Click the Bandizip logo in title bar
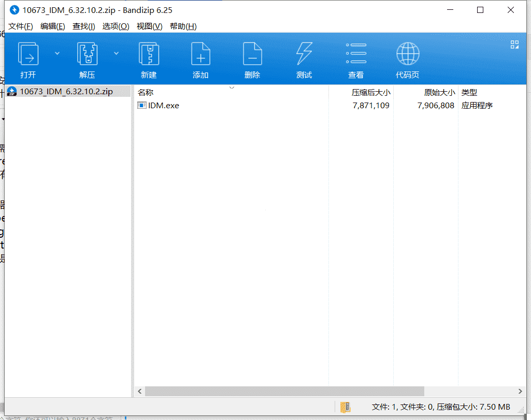The height and width of the screenshot is (420, 531). (x=14, y=10)
